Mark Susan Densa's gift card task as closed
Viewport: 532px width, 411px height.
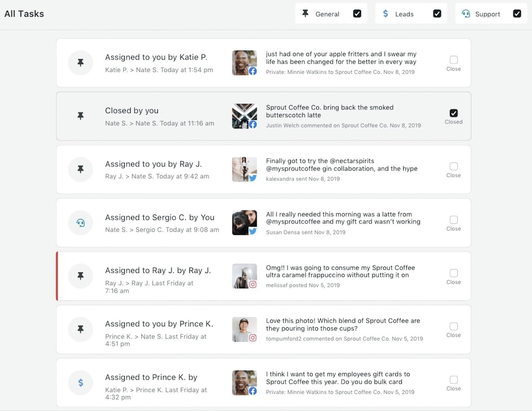pos(454,220)
